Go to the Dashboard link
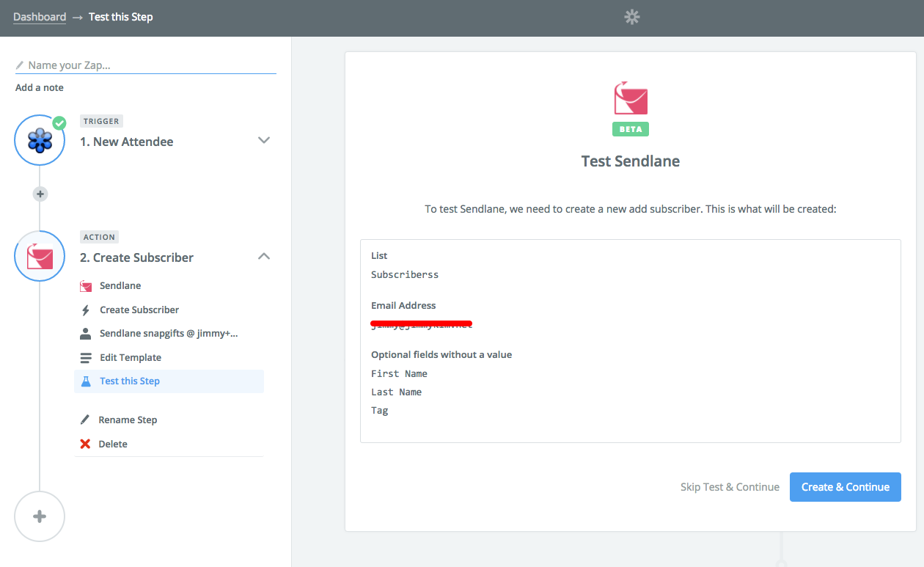 pyautogui.click(x=40, y=17)
